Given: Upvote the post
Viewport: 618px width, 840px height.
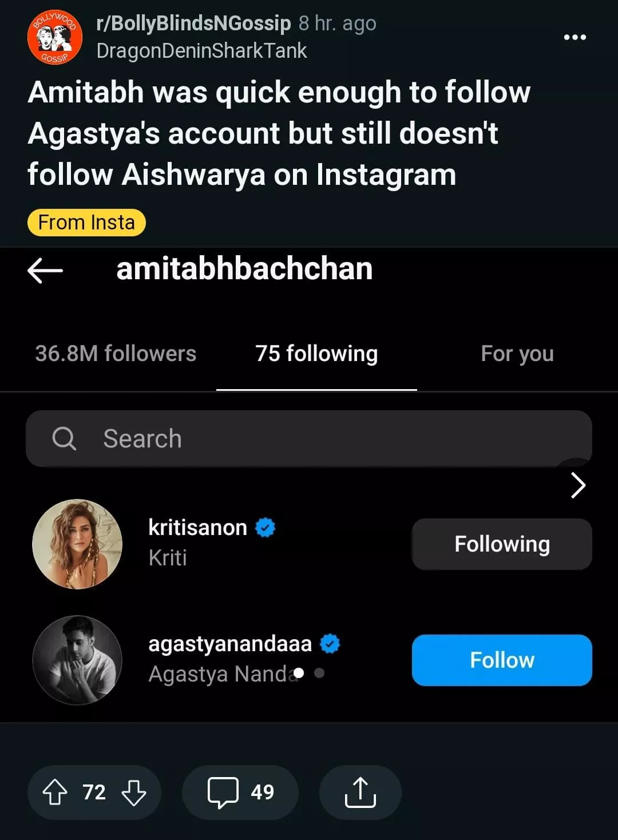Looking at the screenshot, I should click(x=55, y=793).
